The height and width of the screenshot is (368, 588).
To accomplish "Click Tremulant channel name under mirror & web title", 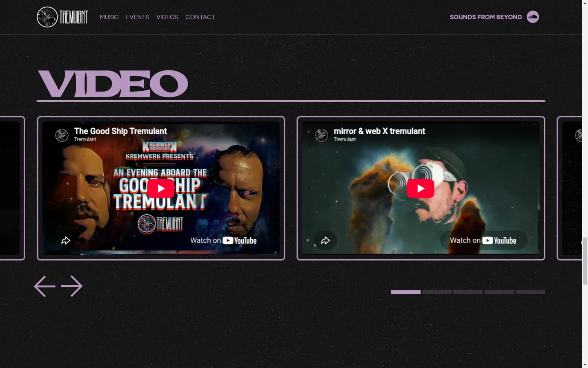I will coord(345,139).
